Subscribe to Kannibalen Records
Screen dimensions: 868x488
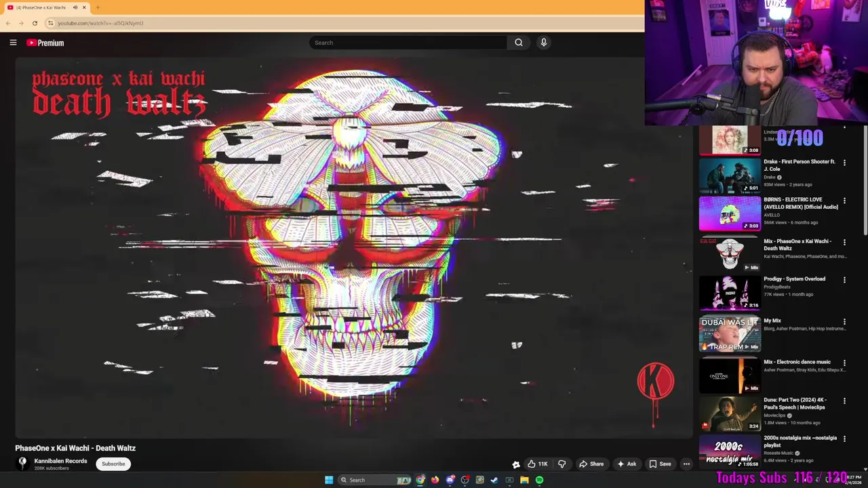pyautogui.click(x=113, y=464)
